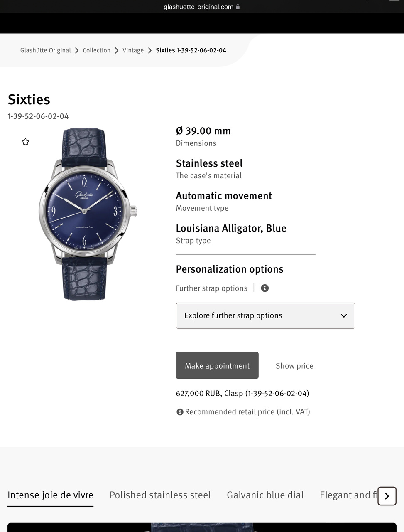Click the lock icon in address bar

coord(238,7)
